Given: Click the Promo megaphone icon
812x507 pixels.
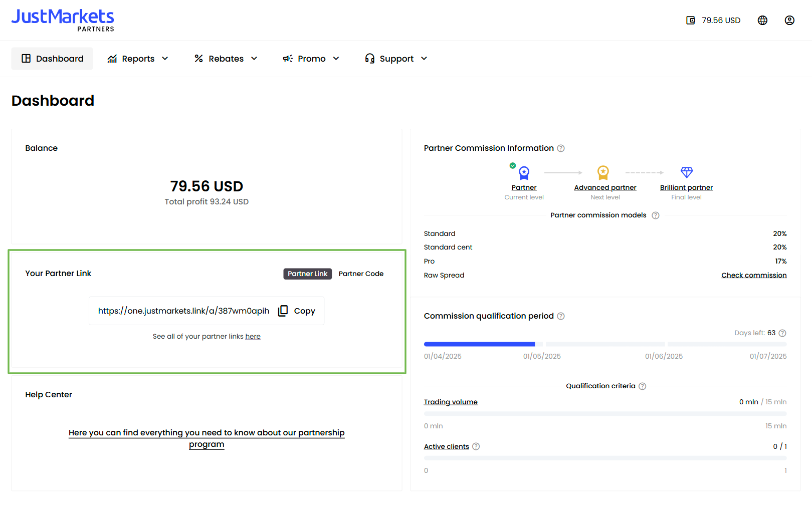Looking at the screenshot, I should [x=288, y=59].
